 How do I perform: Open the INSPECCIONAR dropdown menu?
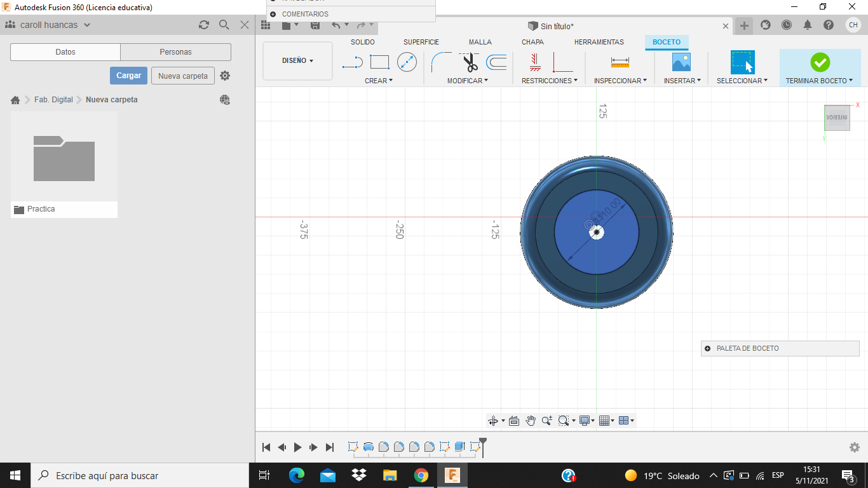[620, 81]
